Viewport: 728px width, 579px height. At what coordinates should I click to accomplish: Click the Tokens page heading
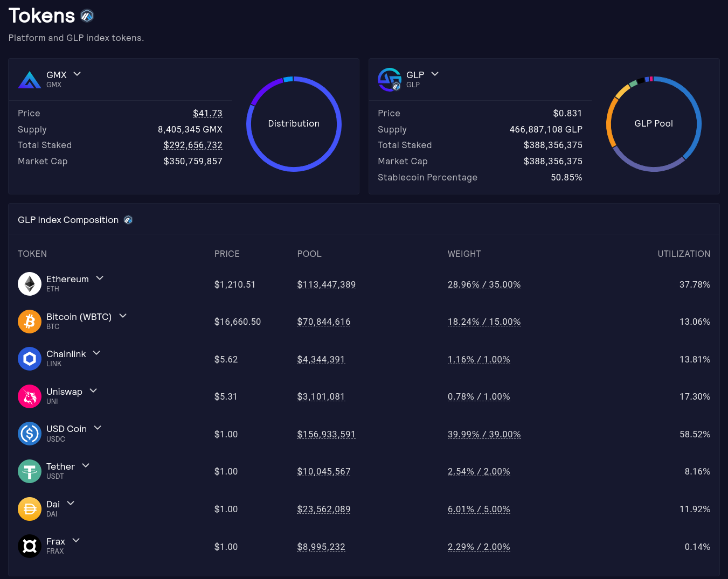[41, 16]
